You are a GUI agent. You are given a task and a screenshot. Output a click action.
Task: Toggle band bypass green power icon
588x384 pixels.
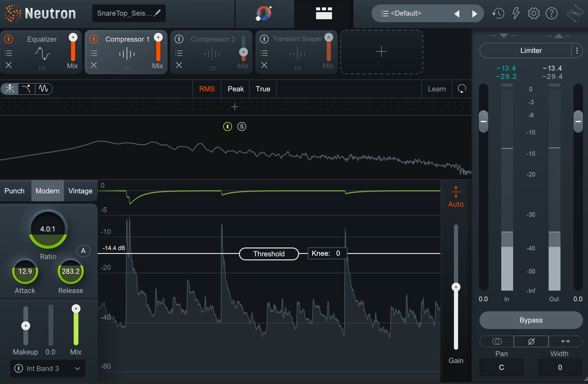(x=228, y=127)
